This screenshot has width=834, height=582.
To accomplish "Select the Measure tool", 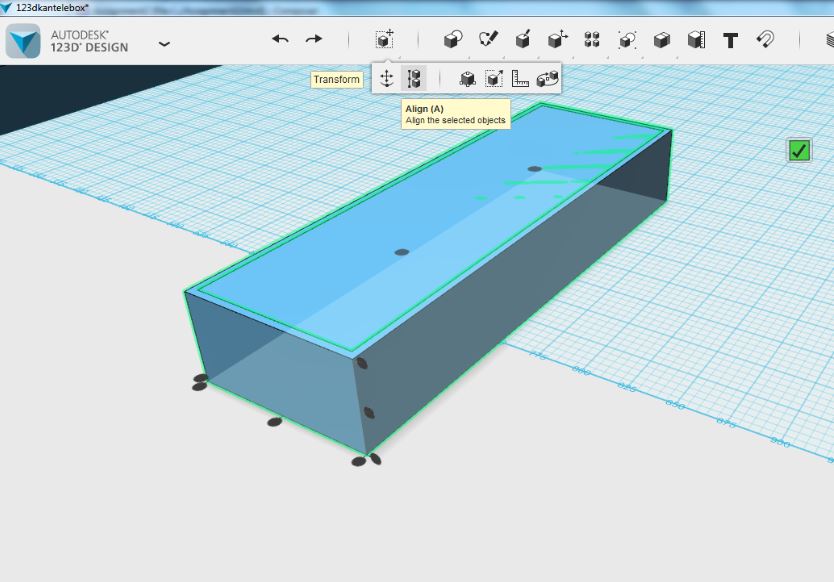I will 696,40.
